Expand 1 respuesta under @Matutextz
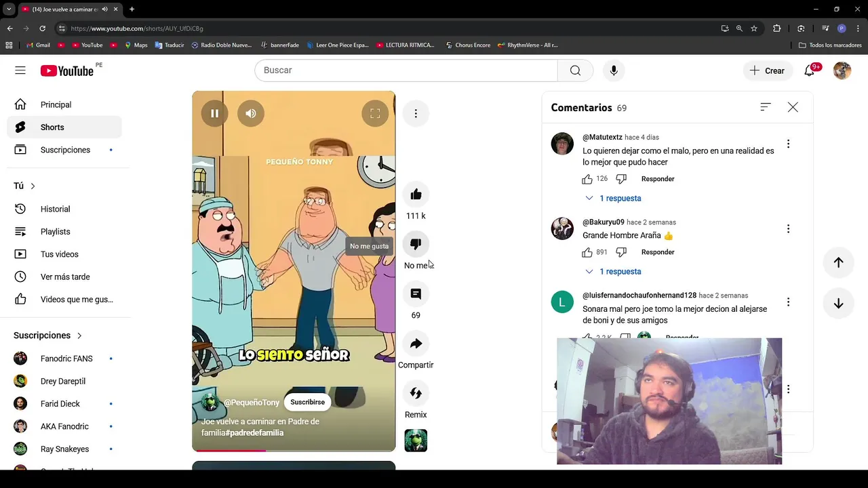Image resolution: width=868 pixels, height=488 pixels. pos(614,199)
